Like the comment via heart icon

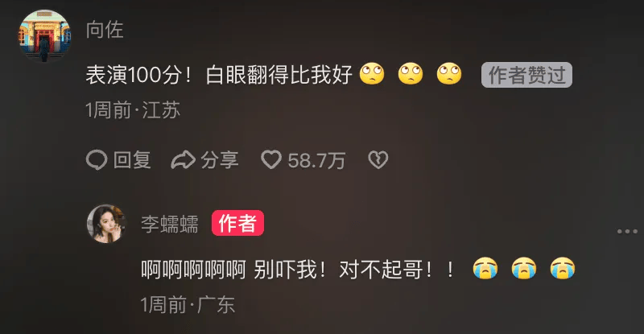(x=271, y=160)
